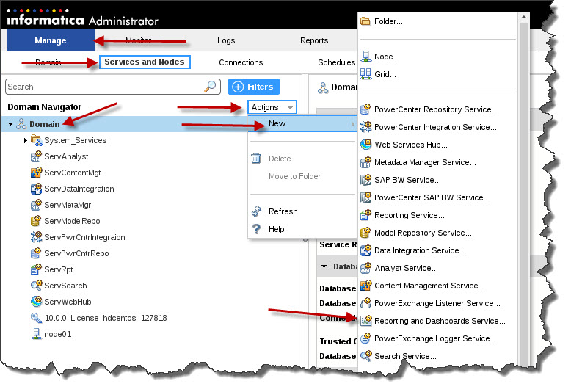Switch to the Logs tab
571x392 pixels.
point(226,40)
